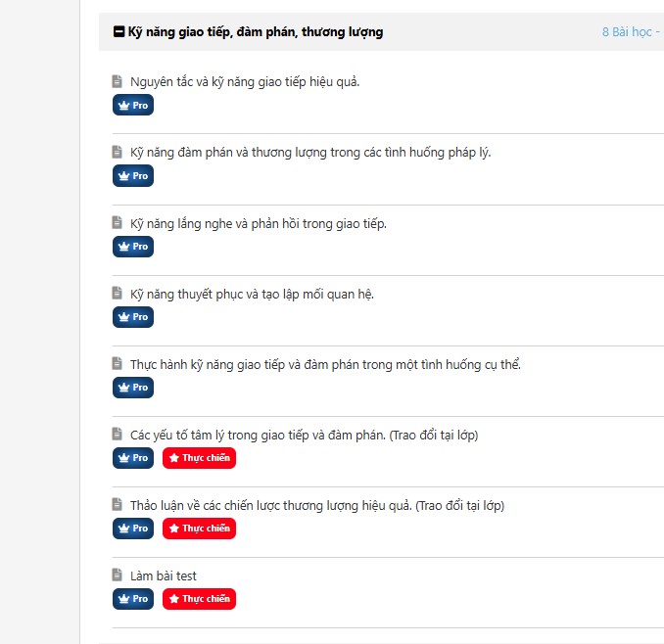Click document icon beside 'Làm bài test'
Image resolution: width=664 pixels, height=644 pixels.
coord(118,575)
